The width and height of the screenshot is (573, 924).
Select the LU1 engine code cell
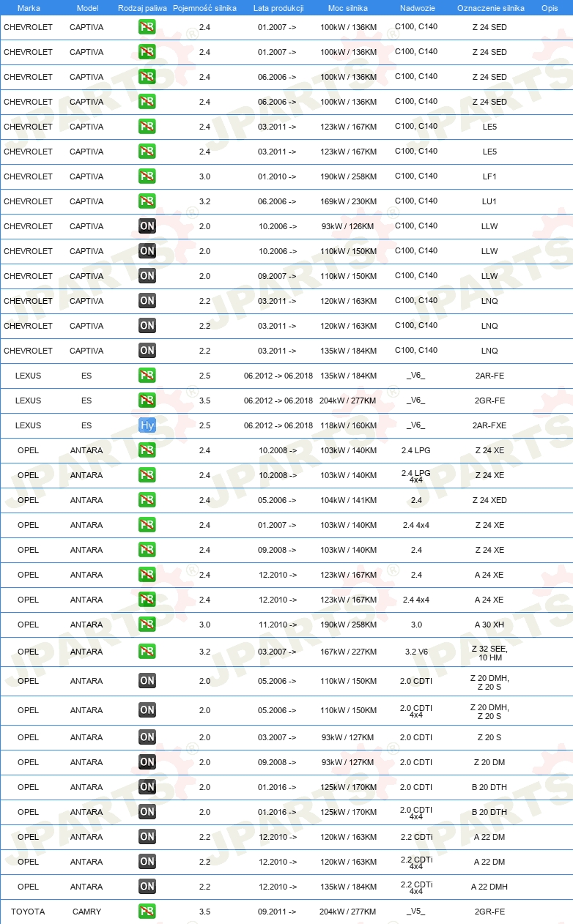(x=489, y=201)
